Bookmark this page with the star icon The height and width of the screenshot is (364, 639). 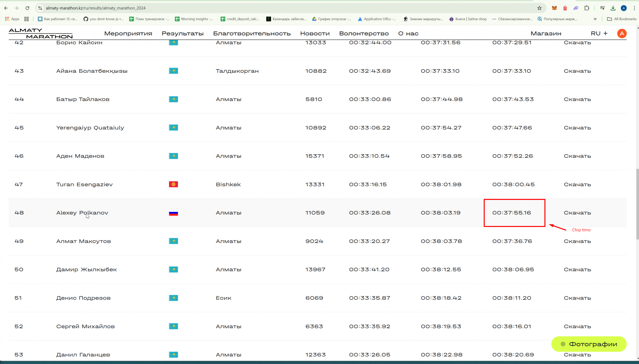point(540,8)
